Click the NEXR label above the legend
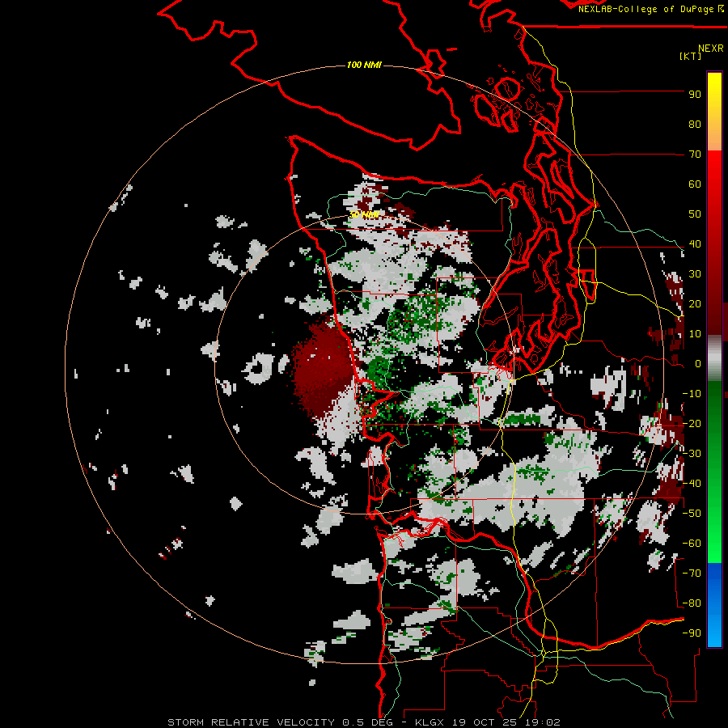The width and height of the screenshot is (728, 728). point(711,49)
